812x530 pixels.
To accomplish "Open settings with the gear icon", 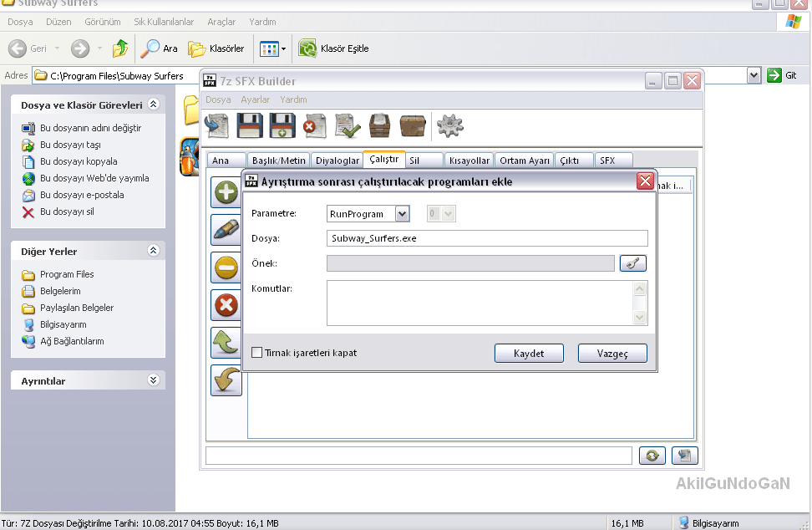I will (x=449, y=126).
